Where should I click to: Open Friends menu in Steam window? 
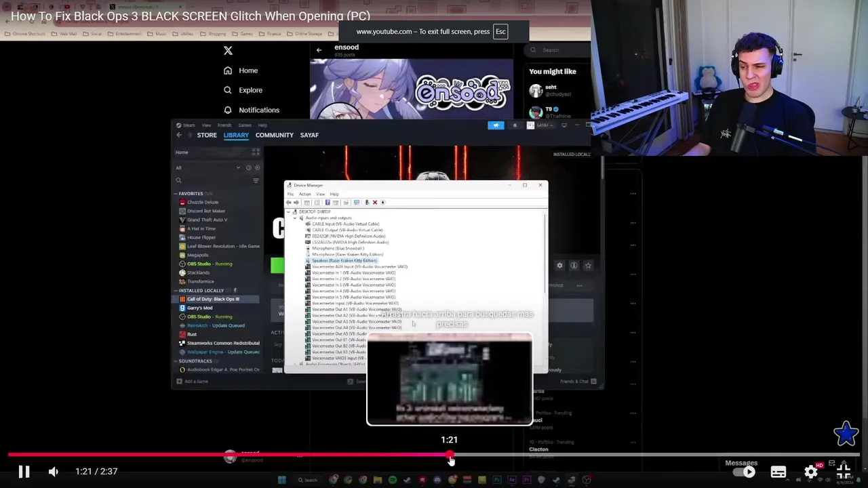(x=224, y=125)
